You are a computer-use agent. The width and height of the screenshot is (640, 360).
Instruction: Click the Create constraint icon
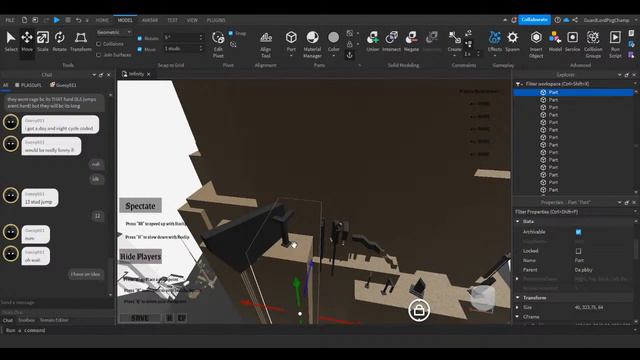[x=454, y=41]
